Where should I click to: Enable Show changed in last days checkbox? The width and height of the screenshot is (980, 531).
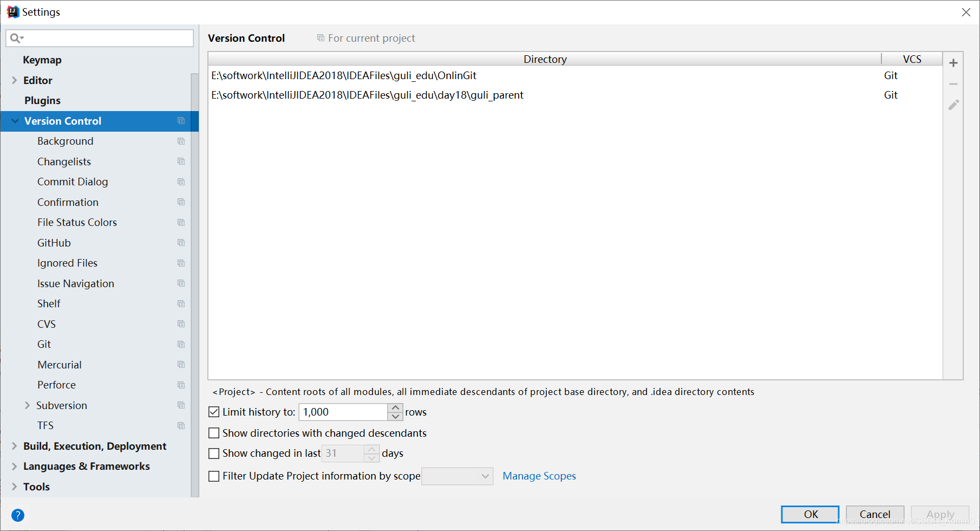click(214, 453)
